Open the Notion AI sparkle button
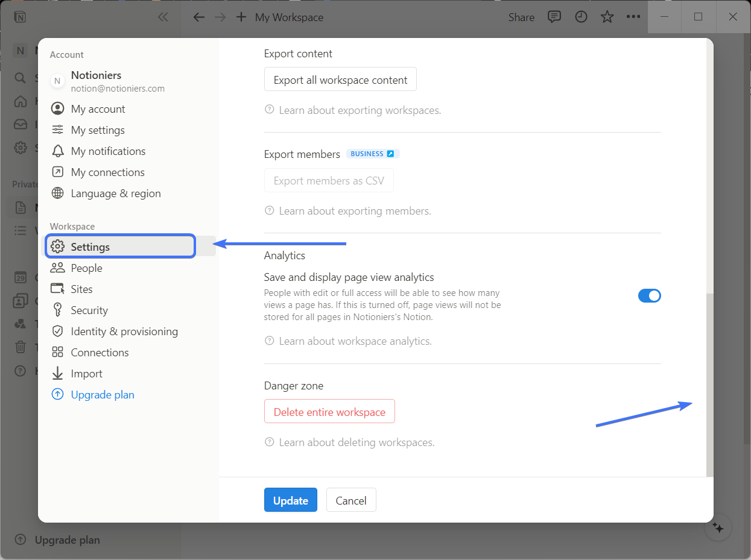The height and width of the screenshot is (560, 751). [718, 527]
